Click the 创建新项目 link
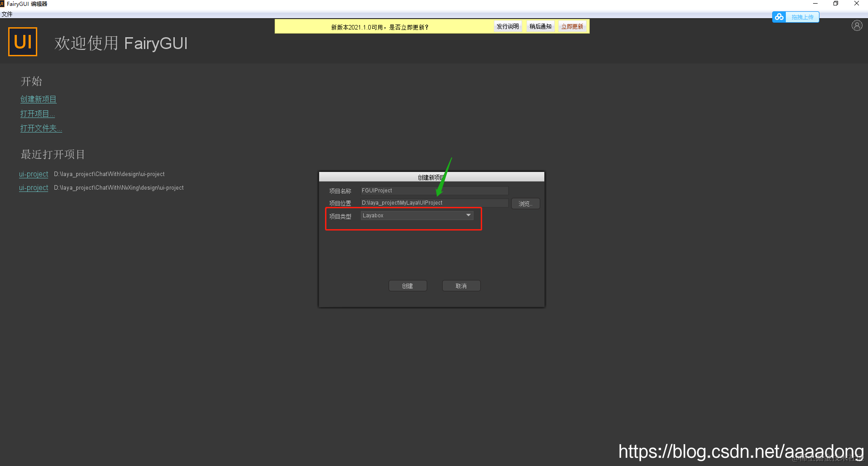The width and height of the screenshot is (868, 466). point(38,99)
